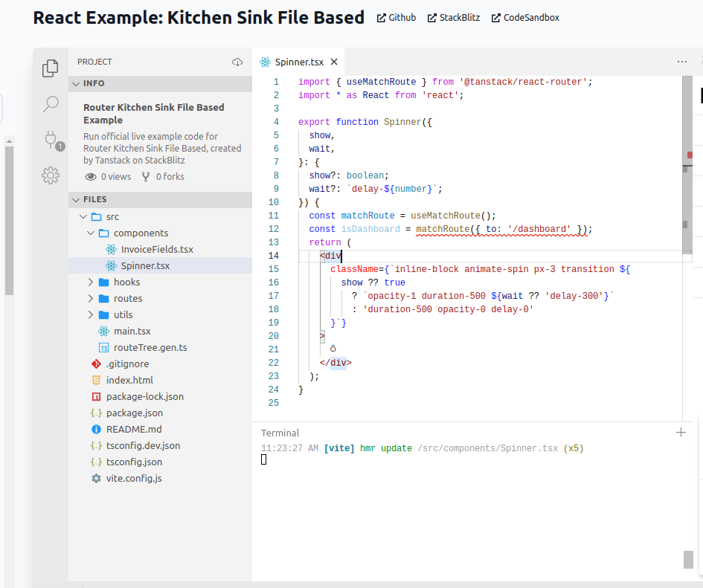Collapse the INFO section

click(76, 83)
